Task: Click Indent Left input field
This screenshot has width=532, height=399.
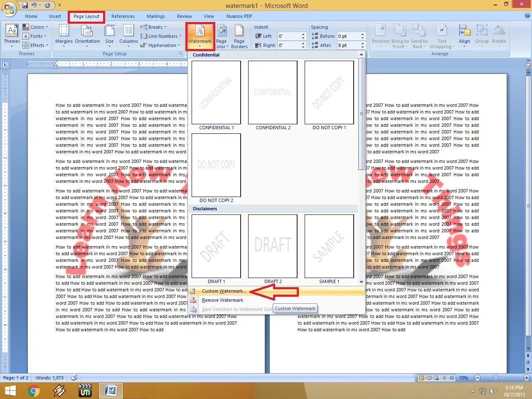Action: 288,36
